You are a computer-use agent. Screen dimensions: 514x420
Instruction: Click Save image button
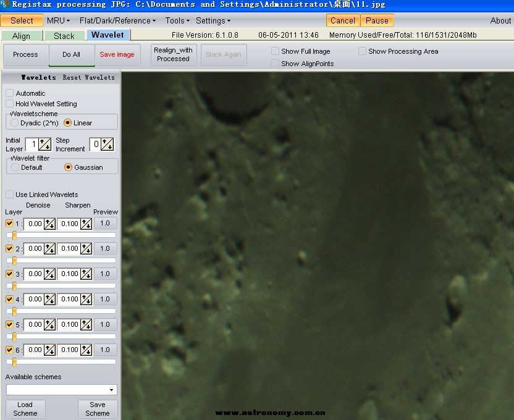(117, 54)
